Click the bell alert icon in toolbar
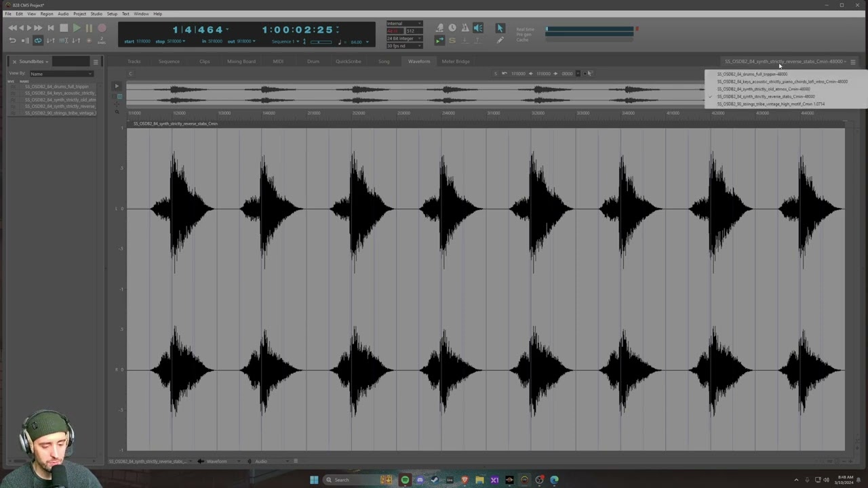The image size is (868, 488). click(440, 28)
